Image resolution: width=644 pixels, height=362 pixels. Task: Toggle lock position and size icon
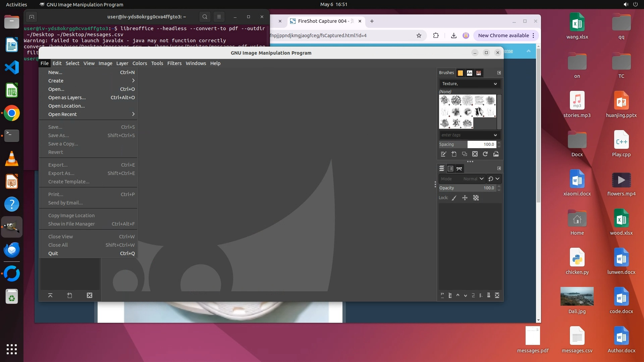click(465, 198)
